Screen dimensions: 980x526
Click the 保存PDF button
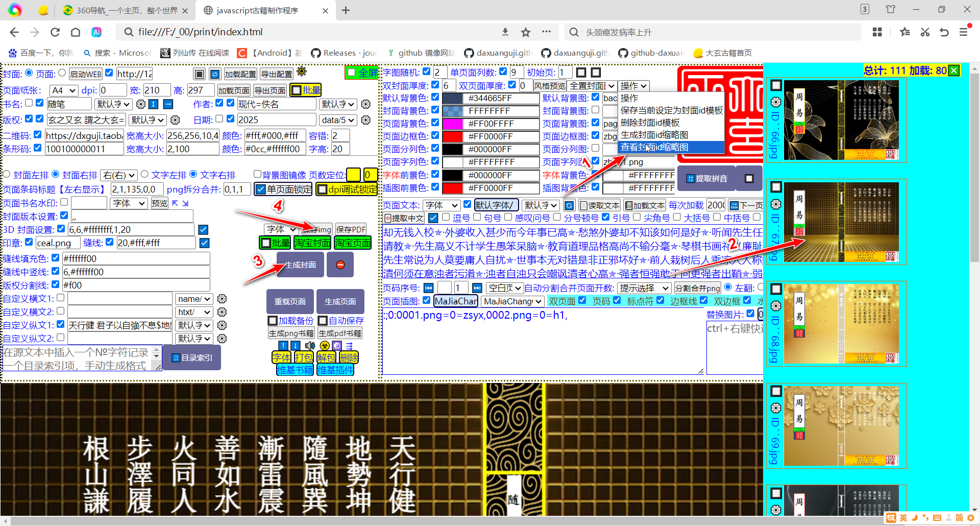pos(351,229)
